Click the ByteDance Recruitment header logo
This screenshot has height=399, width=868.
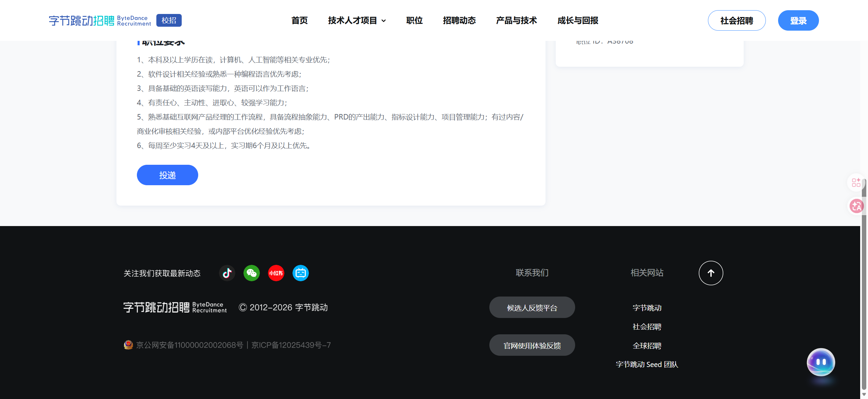[x=100, y=20]
